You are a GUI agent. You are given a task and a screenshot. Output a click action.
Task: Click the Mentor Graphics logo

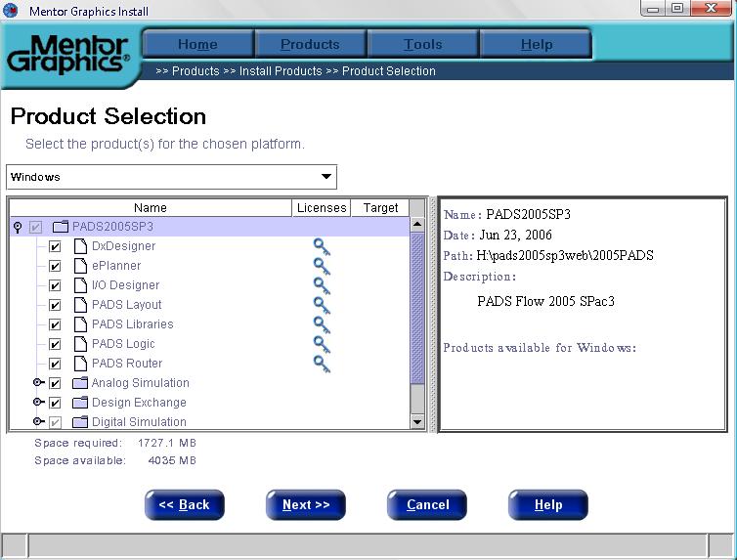[x=67, y=55]
